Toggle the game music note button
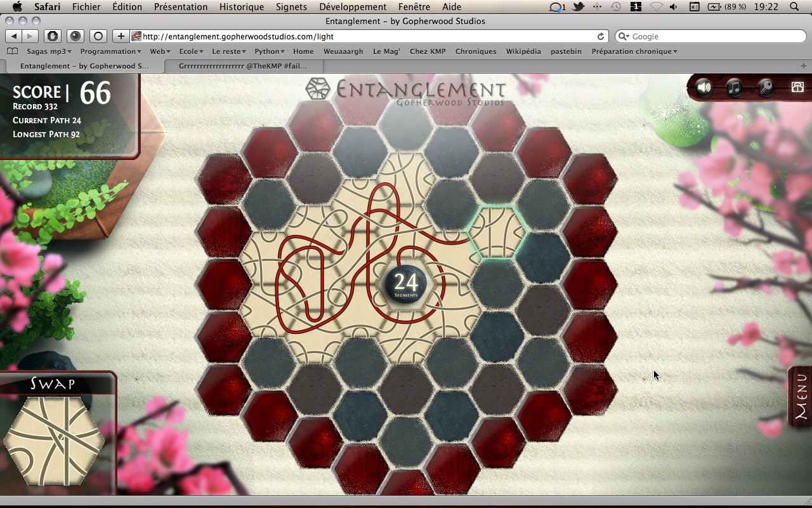The width and height of the screenshot is (812, 508). [735, 88]
